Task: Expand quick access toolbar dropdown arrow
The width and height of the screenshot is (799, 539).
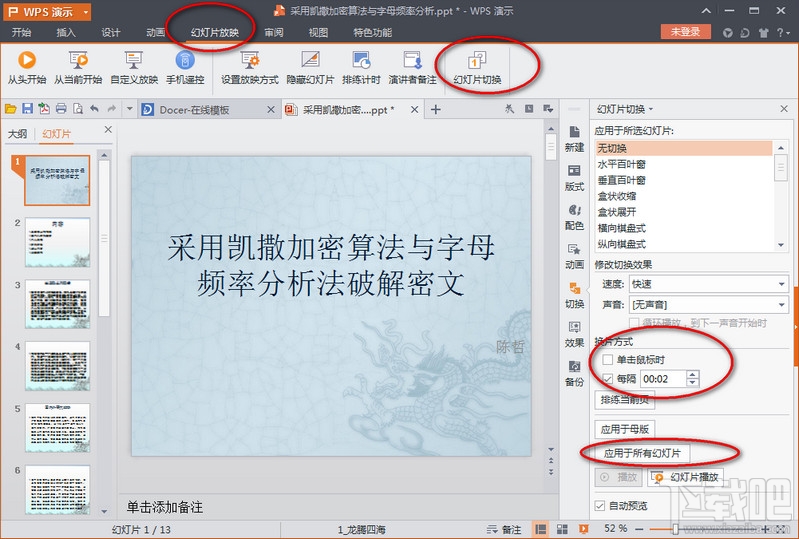Action: click(x=129, y=109)
